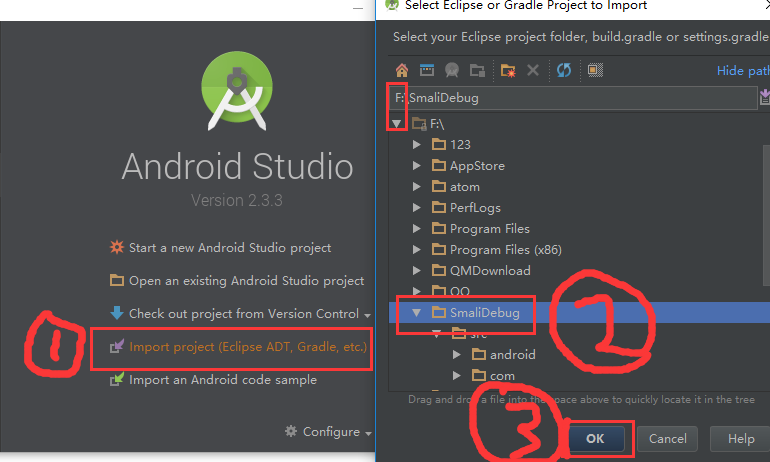The height and width of the screenshot is (462, 770).
Task: Expand the Program Files (x86) folder
Action: pyautogui.click(x=416, y=249)
